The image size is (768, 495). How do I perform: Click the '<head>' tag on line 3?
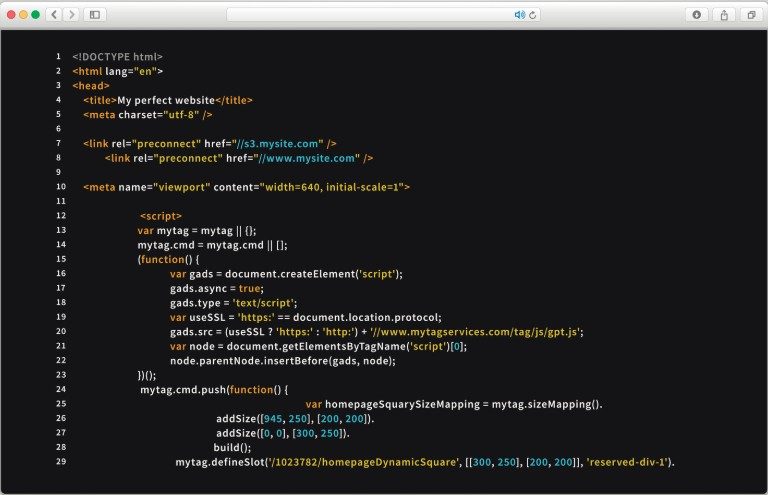click(x=91, y=86)
